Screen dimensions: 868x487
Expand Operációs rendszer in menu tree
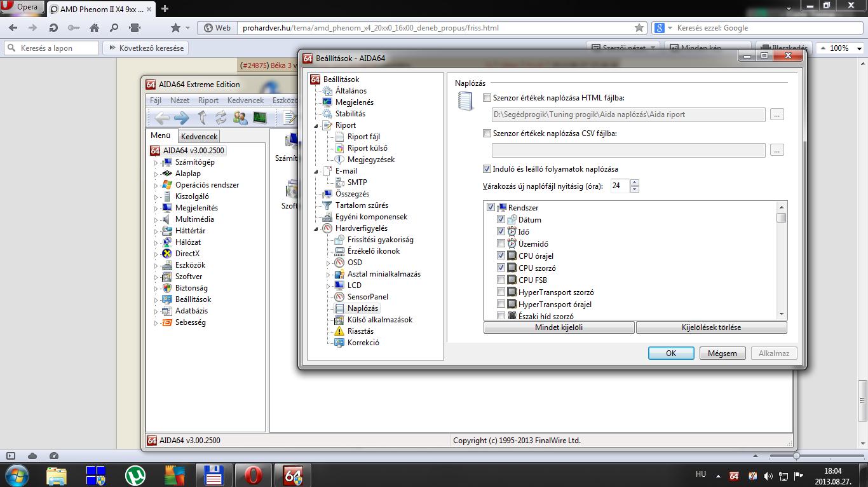156,185
